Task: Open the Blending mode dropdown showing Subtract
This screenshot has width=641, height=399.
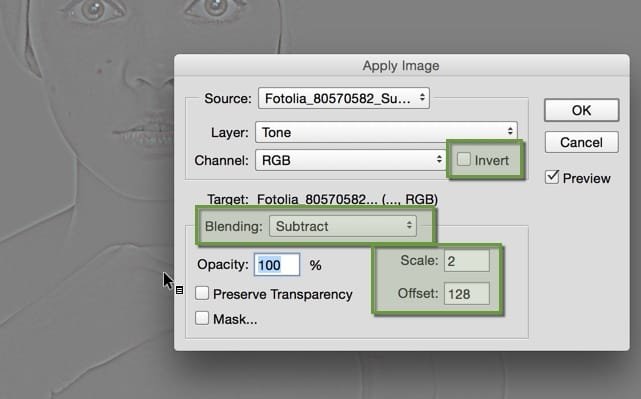Action: click(x=343, y=226)
